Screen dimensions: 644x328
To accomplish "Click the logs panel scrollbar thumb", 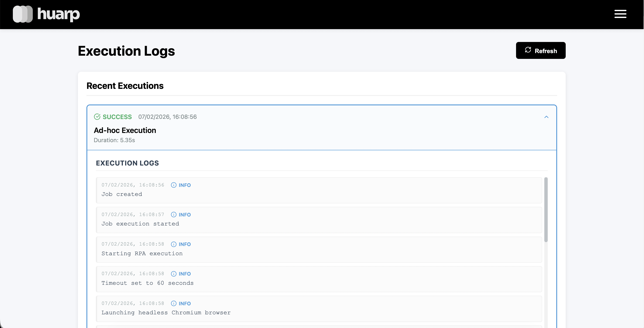I will tap(546, 210).
